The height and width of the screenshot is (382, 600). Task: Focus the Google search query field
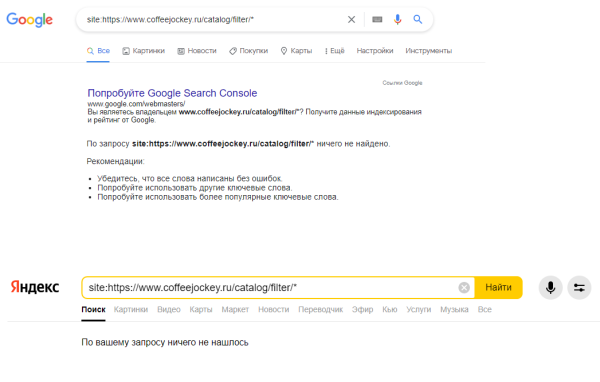214,20
